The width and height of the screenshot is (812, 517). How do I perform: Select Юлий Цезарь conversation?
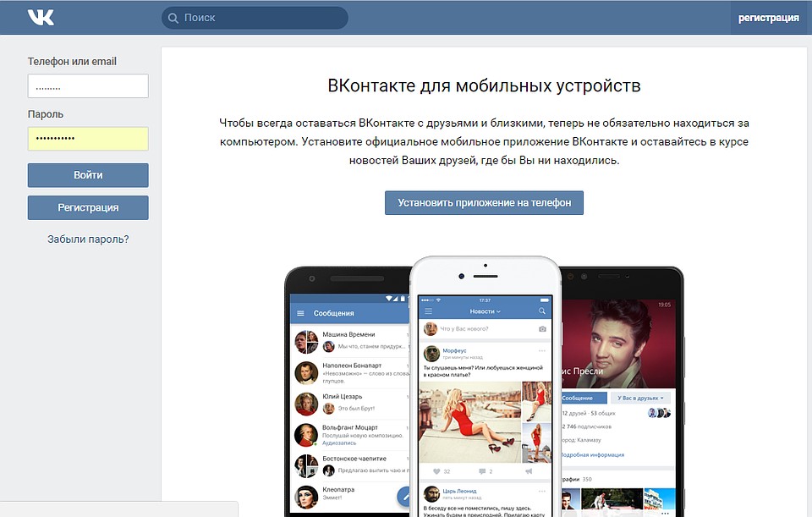click(x=350, y=403)
